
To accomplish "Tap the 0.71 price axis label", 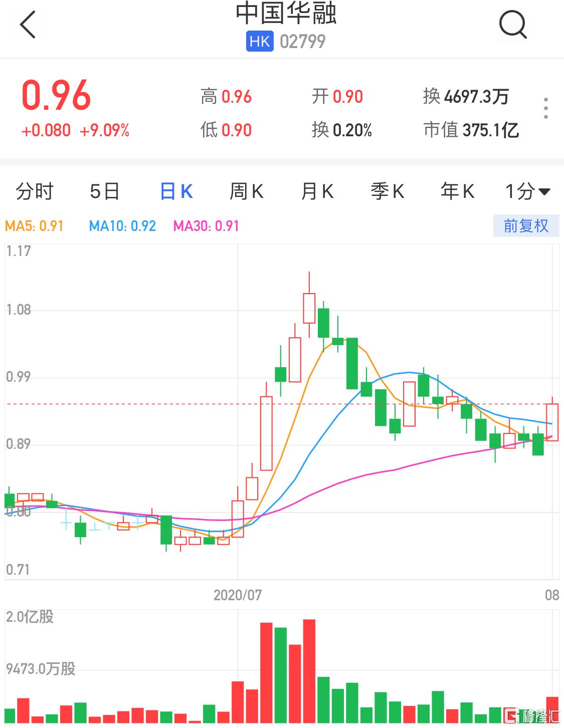I will 18,570.
